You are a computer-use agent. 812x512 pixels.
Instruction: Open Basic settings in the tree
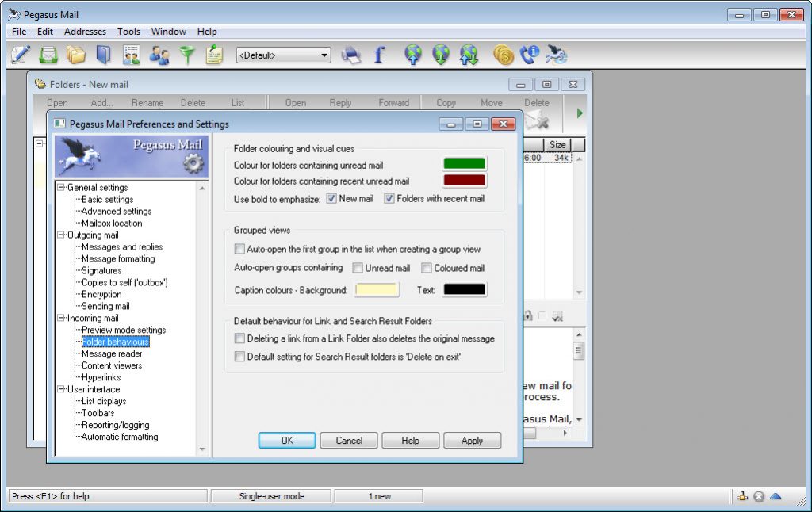[107, 199]
